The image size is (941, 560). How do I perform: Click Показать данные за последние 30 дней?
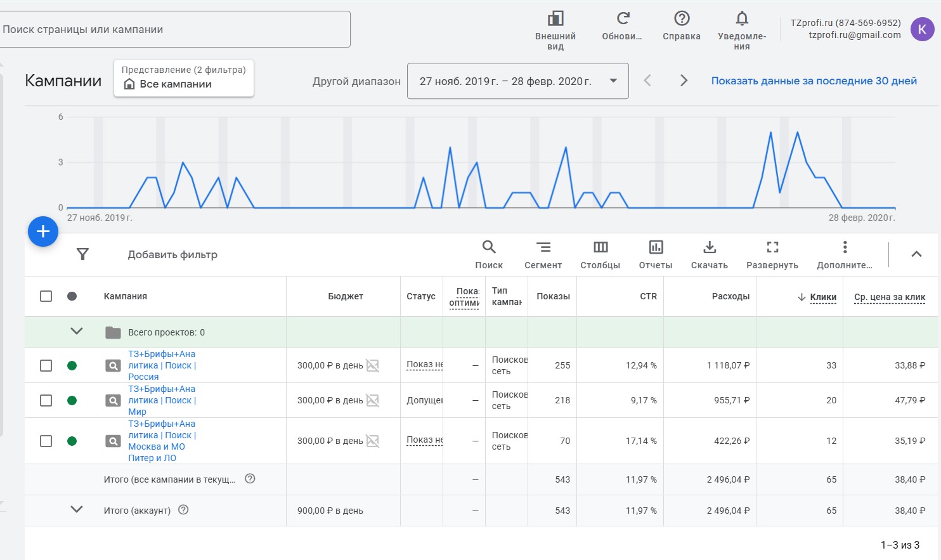click(814, 81)
